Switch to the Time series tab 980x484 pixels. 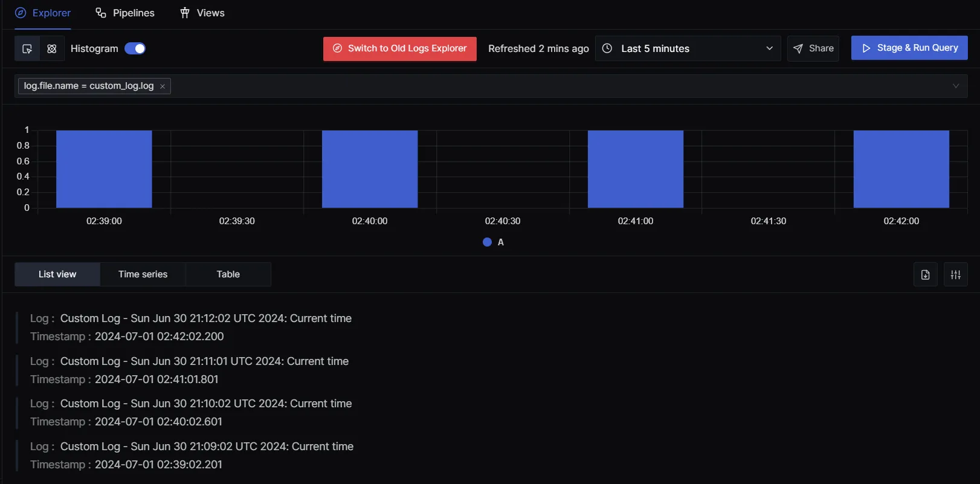coord(143,274)
